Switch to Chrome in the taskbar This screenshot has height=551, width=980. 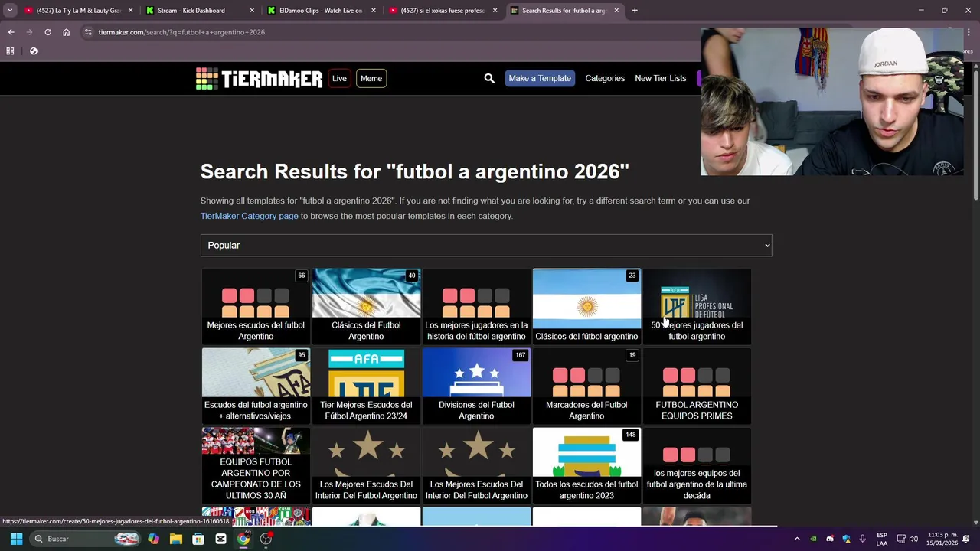[243, 539]
